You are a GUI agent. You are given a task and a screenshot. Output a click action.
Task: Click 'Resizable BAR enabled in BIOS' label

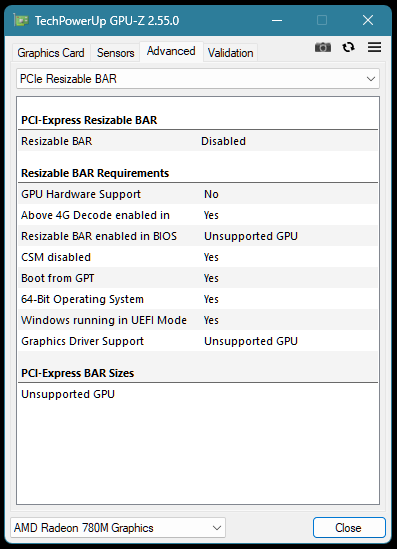(99, 236)
